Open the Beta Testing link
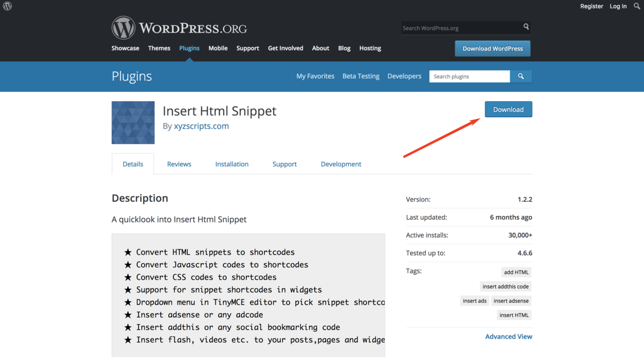 361,76
